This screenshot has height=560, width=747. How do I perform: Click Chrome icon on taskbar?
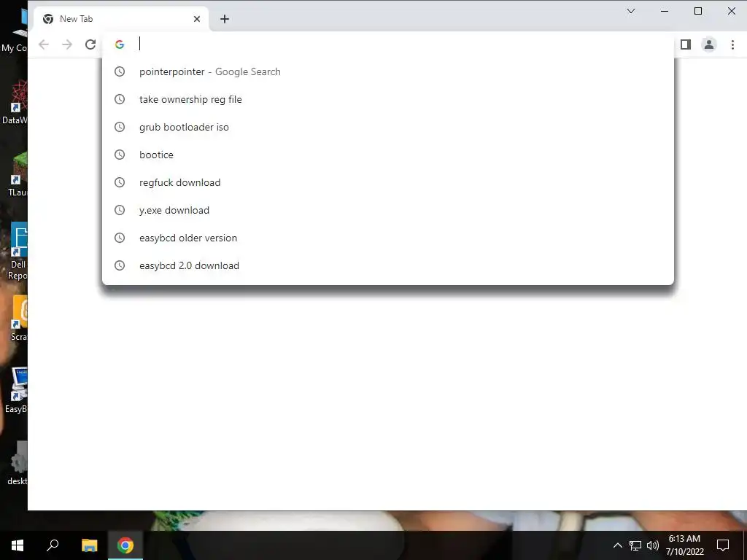click(125, 545)
